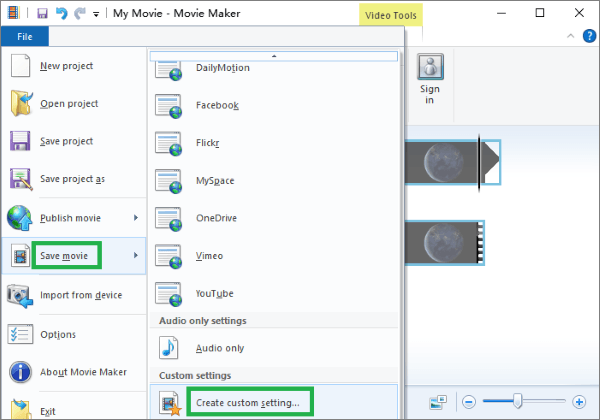Click the thumbnail size view icon

pos(438,402)
